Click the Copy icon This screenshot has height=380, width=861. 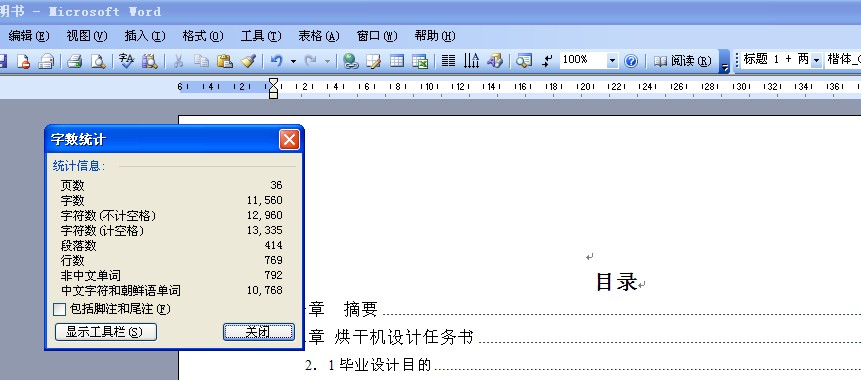[x=201, y=60]
